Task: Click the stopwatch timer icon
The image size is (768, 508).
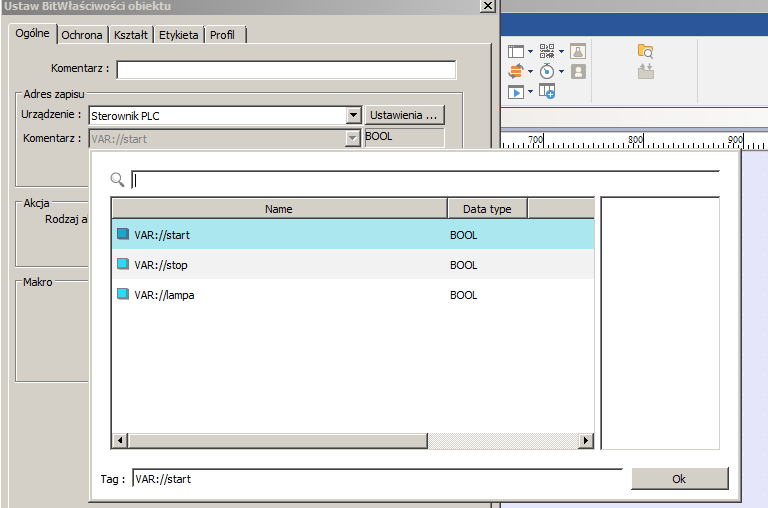Action: [546, 72]
